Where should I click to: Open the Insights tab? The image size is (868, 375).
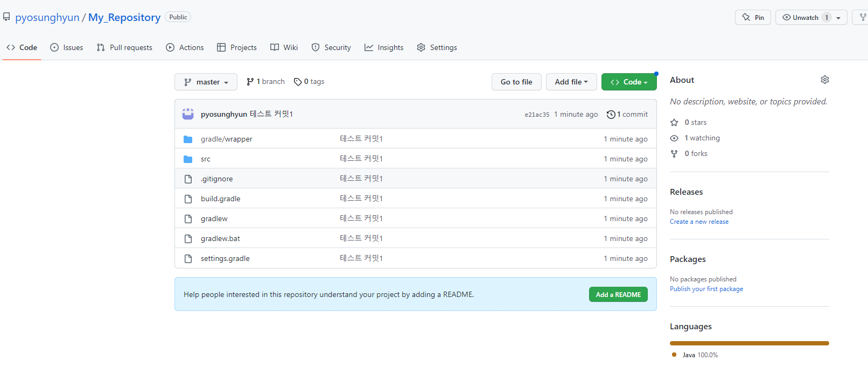pos(384,47)
